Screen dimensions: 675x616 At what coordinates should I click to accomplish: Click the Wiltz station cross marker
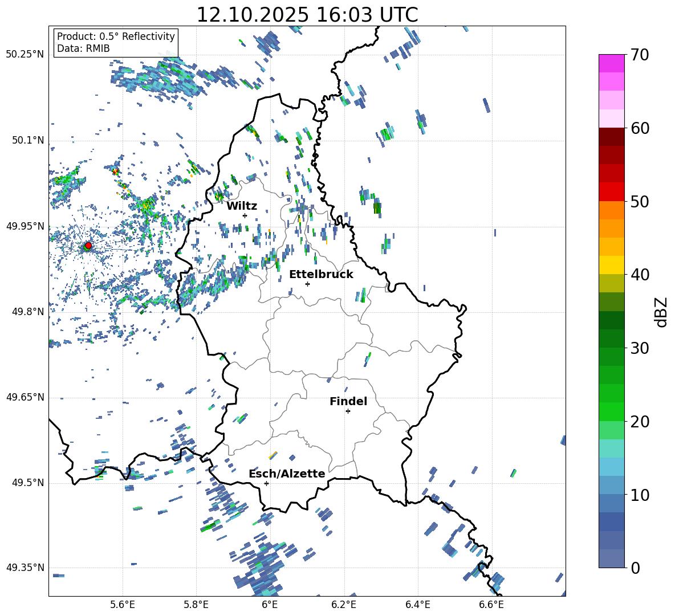(245, 215)
